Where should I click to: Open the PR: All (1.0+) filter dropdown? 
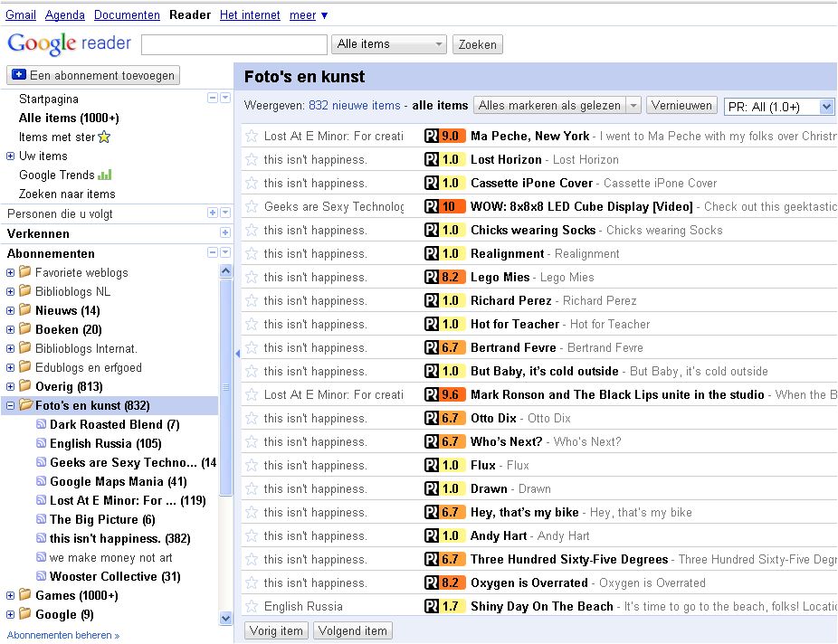click(778, 107)
